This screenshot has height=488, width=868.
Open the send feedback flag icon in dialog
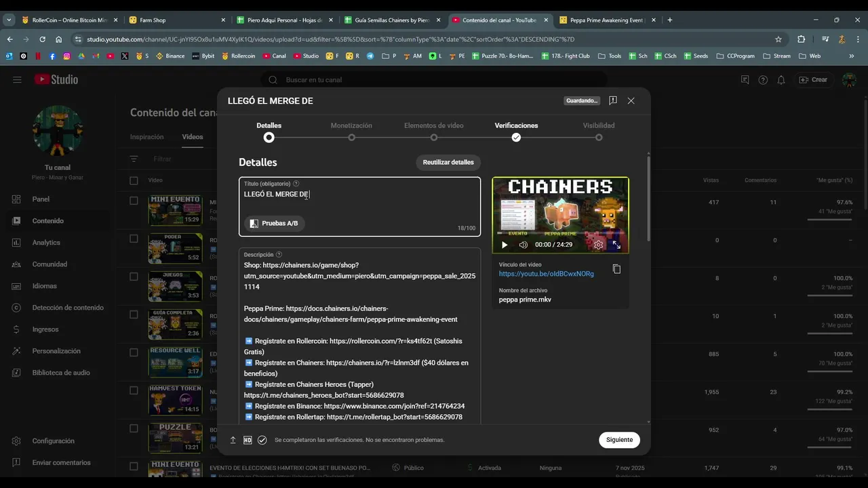click(x=613, y=100)
